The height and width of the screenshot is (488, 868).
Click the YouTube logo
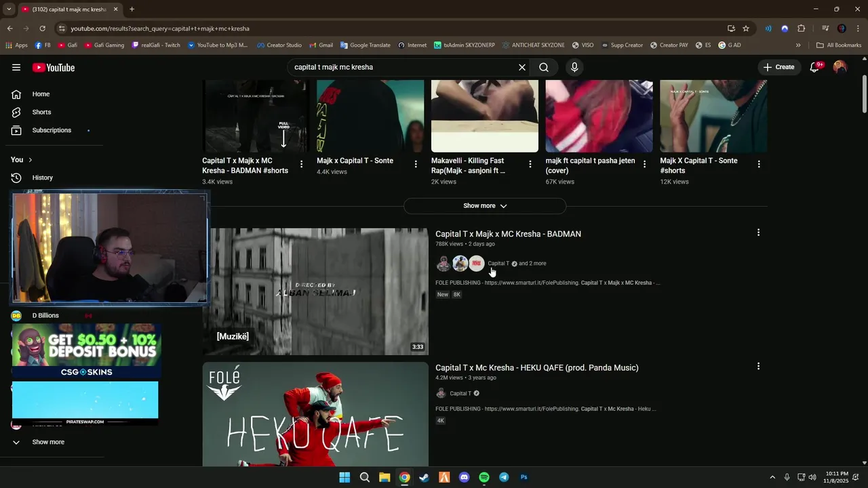click(x=54, y=67)
